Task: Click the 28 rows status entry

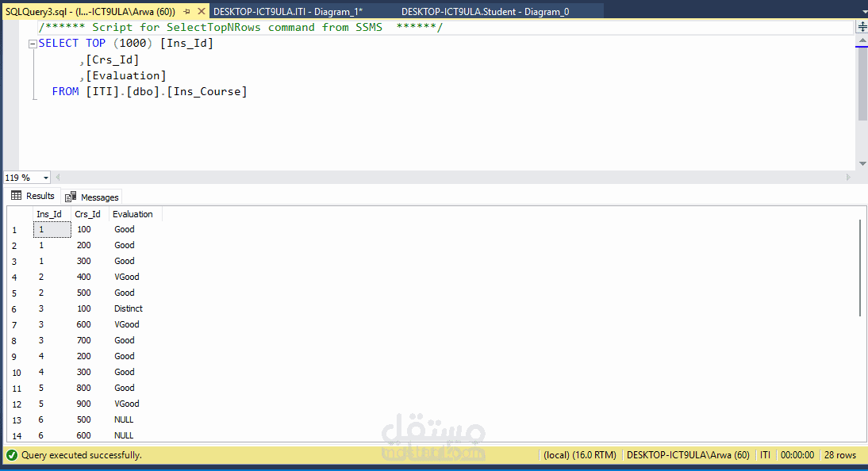Action: tap(840, 455)
